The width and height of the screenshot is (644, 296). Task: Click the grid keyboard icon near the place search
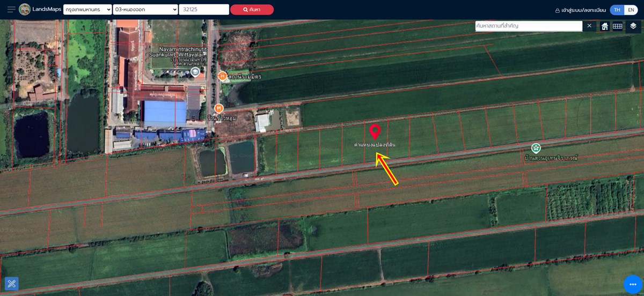coord(618,26)
